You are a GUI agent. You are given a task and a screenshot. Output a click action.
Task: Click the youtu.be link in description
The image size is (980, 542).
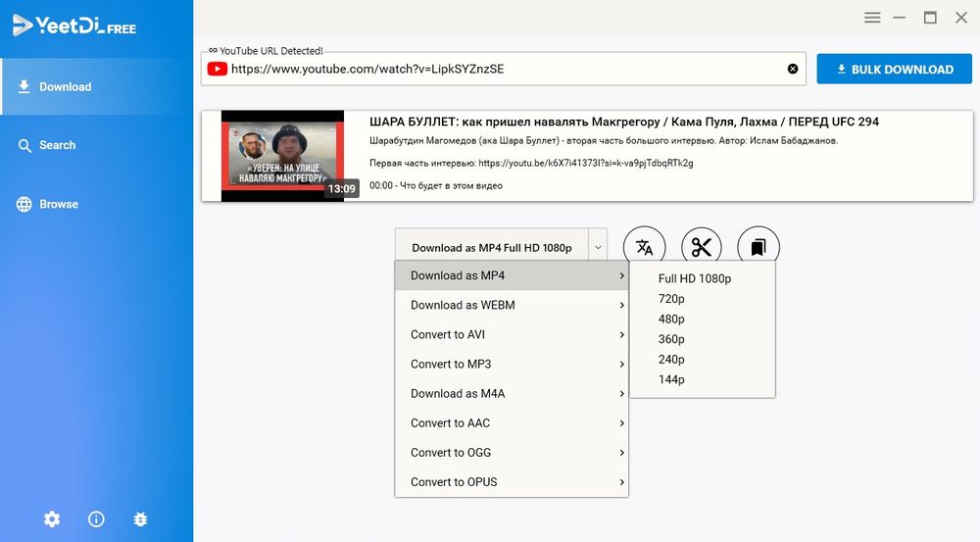click(586, 163)
